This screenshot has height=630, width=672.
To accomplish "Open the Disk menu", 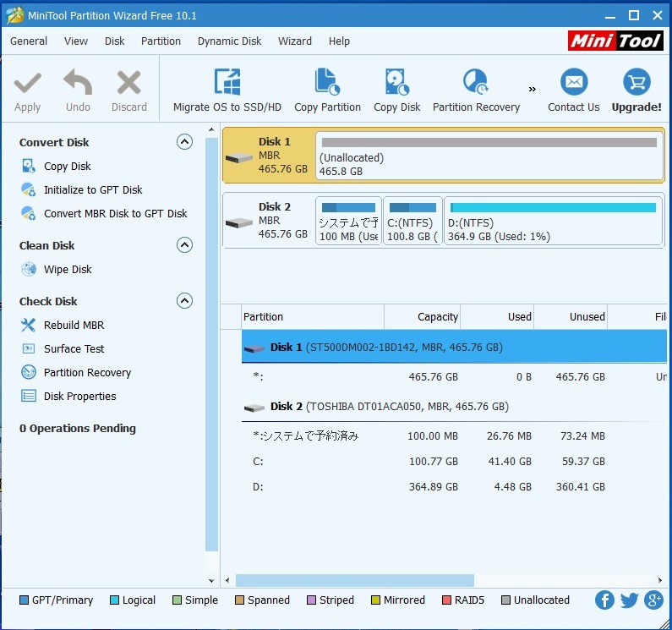I will (114, 41).
